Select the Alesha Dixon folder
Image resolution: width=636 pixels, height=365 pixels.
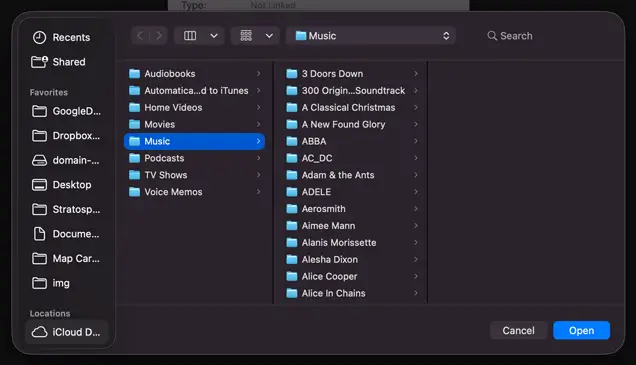[352, 260]
